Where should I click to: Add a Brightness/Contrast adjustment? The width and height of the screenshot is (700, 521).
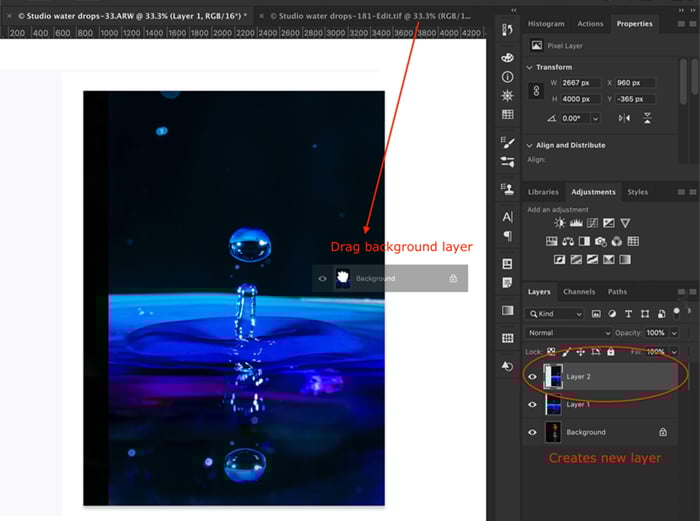tap(559, 223)
